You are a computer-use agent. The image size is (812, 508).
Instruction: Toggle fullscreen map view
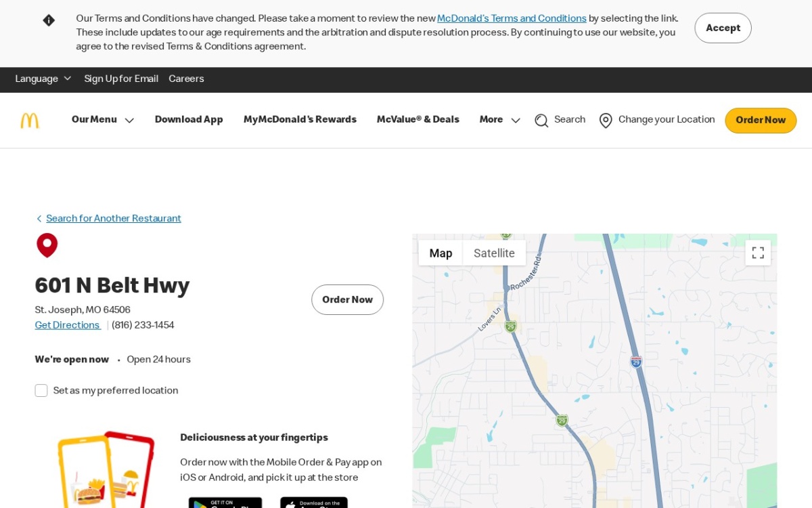click(758, 253)
